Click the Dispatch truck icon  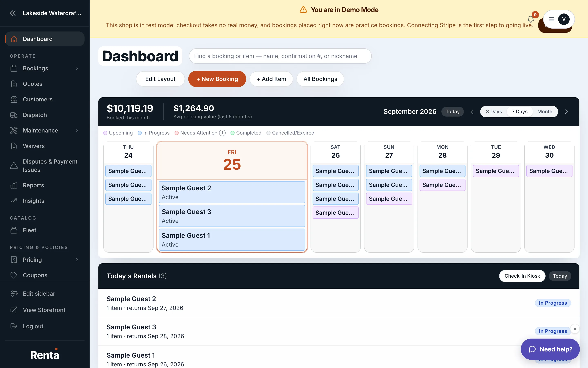coord(14,115)
